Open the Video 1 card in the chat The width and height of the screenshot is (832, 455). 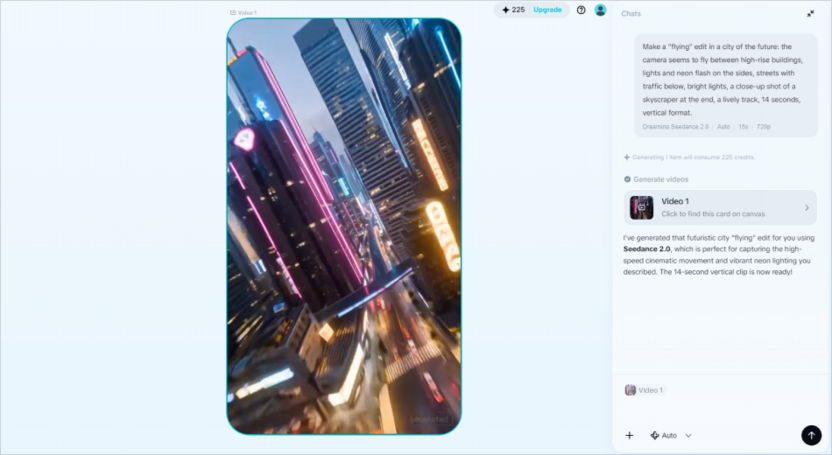pyautogui.click(x=720, y=207)
